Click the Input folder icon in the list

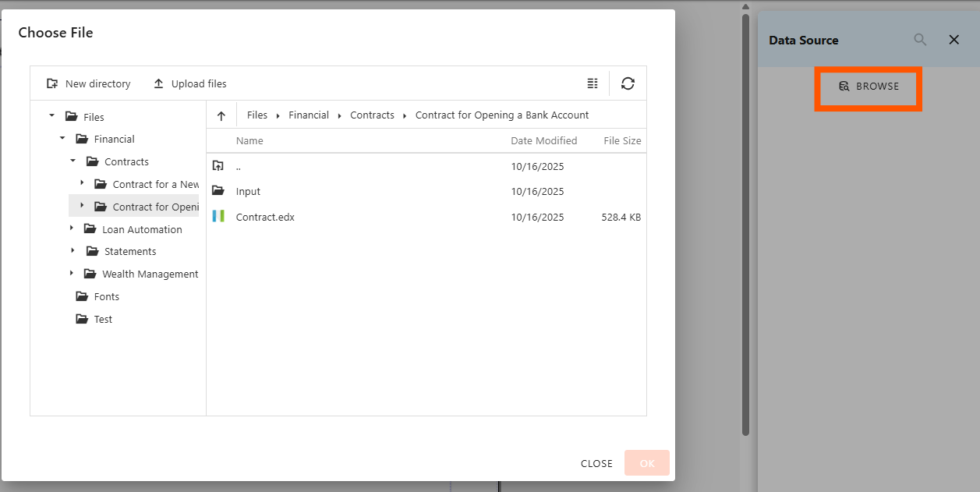point(218,191)
